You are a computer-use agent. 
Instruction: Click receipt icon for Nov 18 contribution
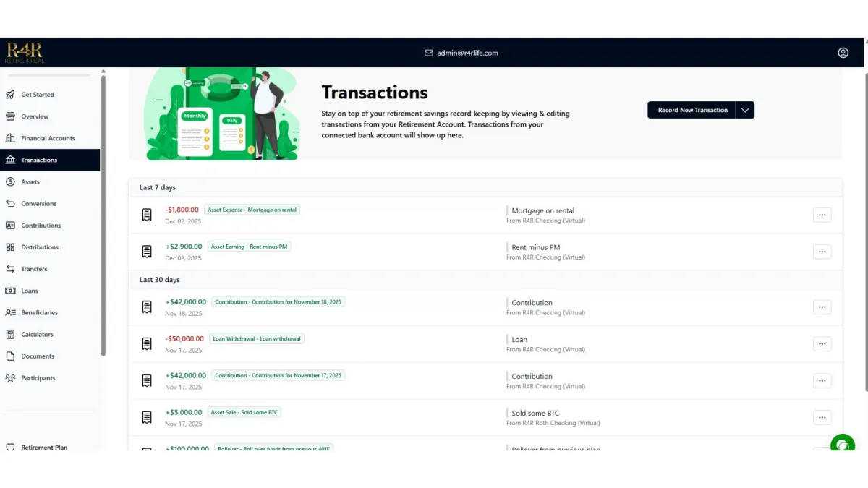click(147, 307)
